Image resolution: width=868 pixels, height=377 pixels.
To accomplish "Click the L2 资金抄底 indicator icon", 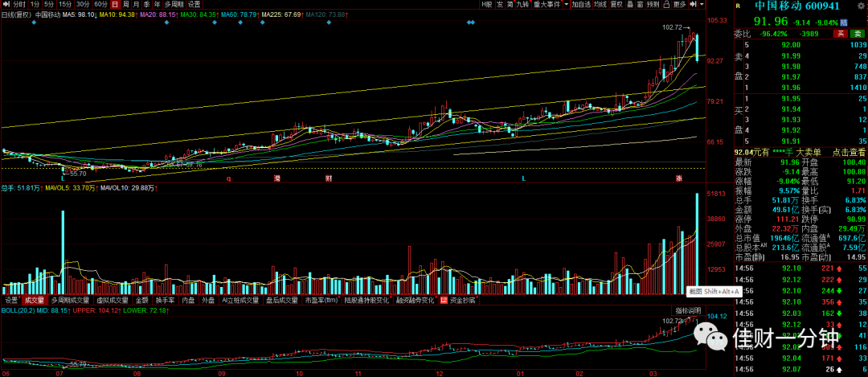I will coord(444,300).
